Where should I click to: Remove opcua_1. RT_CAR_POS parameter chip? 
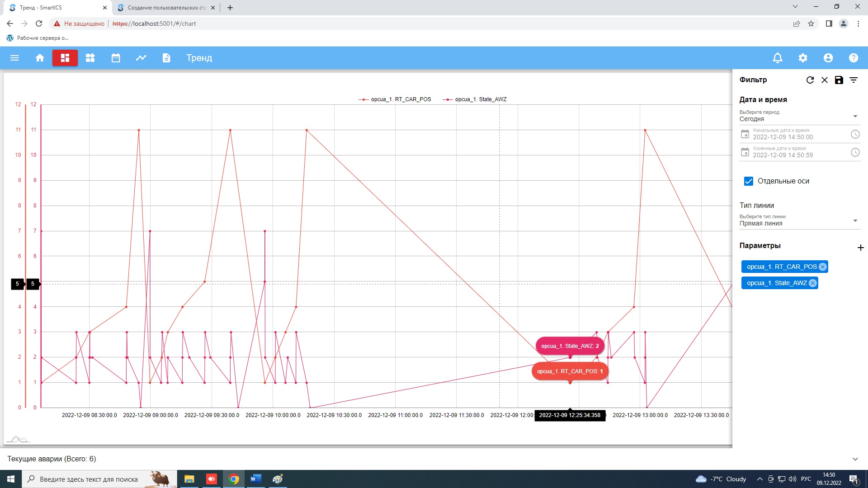pos(823,267)
